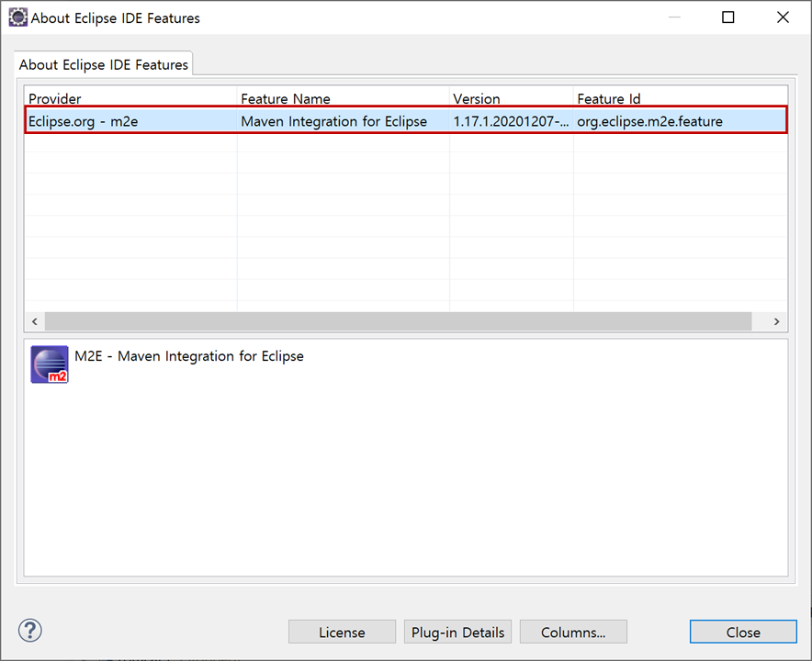Click the org.eclipse.m2e.feature cell
812x661 pixels.
680,121
